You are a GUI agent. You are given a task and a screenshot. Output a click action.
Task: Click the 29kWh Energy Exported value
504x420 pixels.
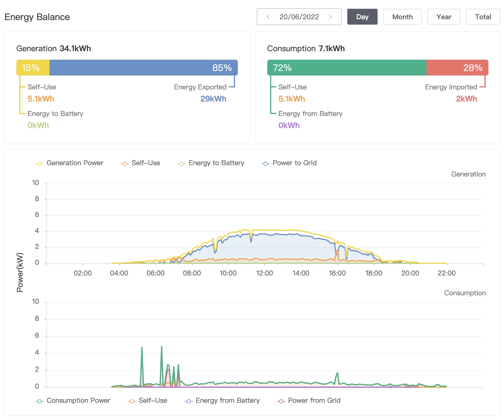tap(213, 99)
